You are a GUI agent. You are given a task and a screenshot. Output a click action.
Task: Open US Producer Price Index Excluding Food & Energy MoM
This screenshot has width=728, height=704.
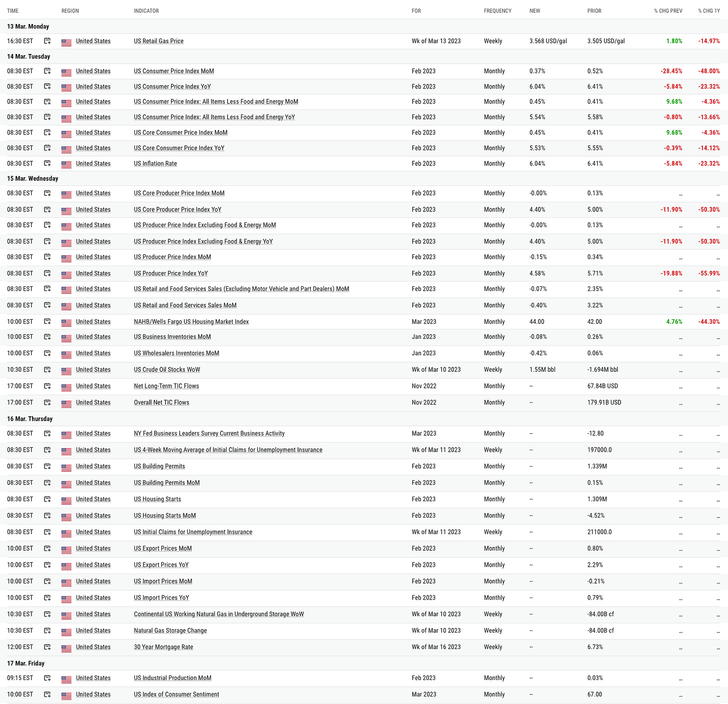[x=205, y=225]
